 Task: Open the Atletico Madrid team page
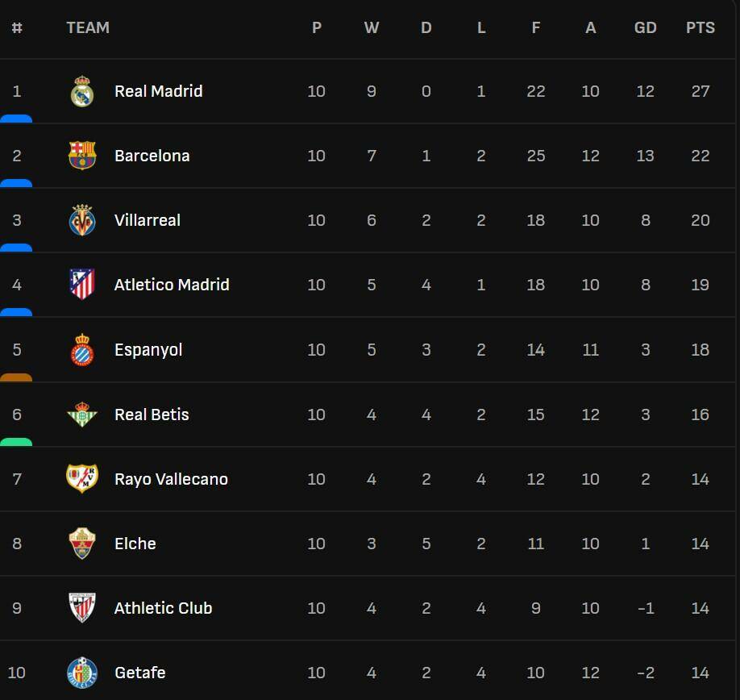pos(172,285)
